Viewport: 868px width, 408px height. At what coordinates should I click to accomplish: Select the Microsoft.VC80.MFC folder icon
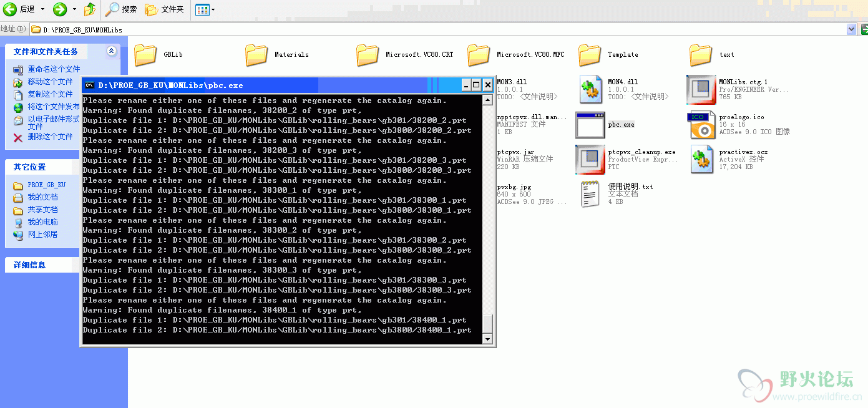click(479, 55)
